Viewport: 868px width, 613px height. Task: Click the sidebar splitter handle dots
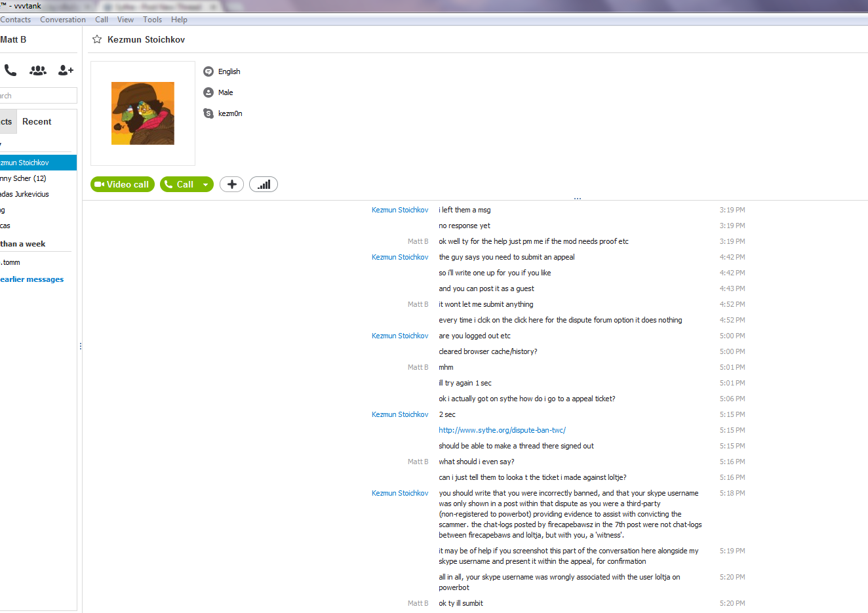click(x=81, y=346)
